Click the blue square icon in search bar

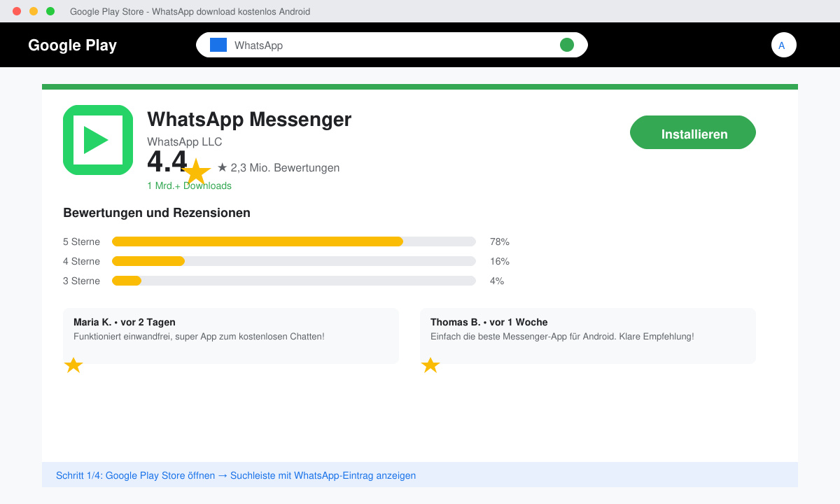218,45
